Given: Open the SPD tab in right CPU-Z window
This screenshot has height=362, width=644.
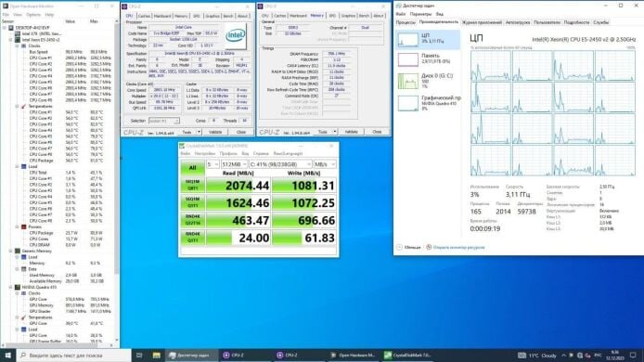Looking at the screenshot, I should [x=332, y=16].
